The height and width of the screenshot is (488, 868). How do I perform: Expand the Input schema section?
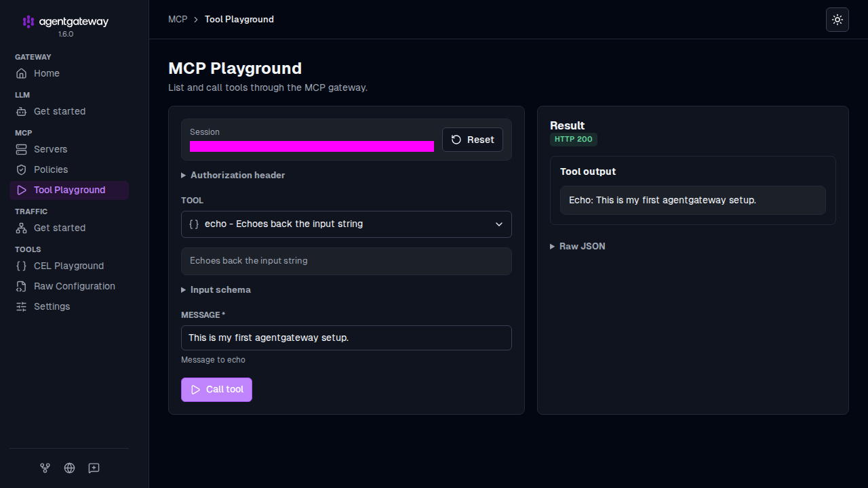click(x=216, y=289)
